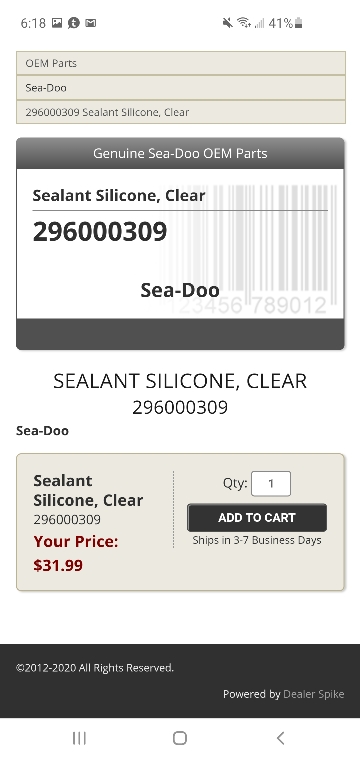The height and width of the screenshot is (760, 360).
Task: Tap the Android back navigation icon
Action: (280, 738)
